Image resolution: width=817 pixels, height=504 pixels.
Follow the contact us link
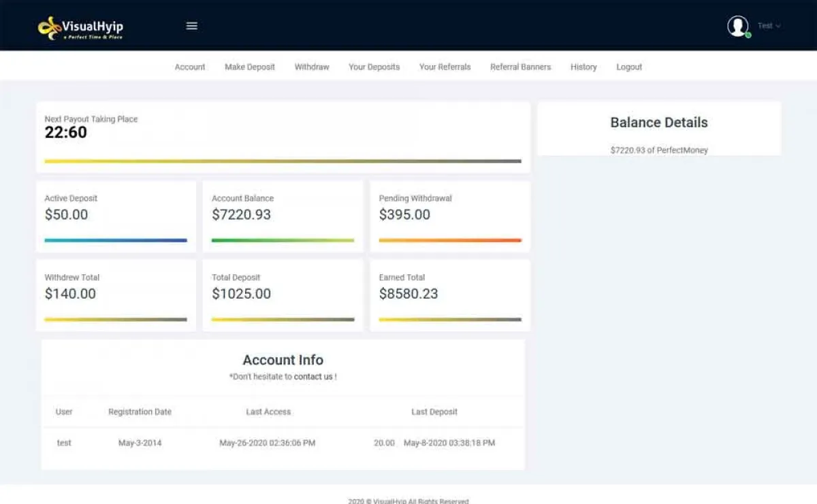coord(313,376)
